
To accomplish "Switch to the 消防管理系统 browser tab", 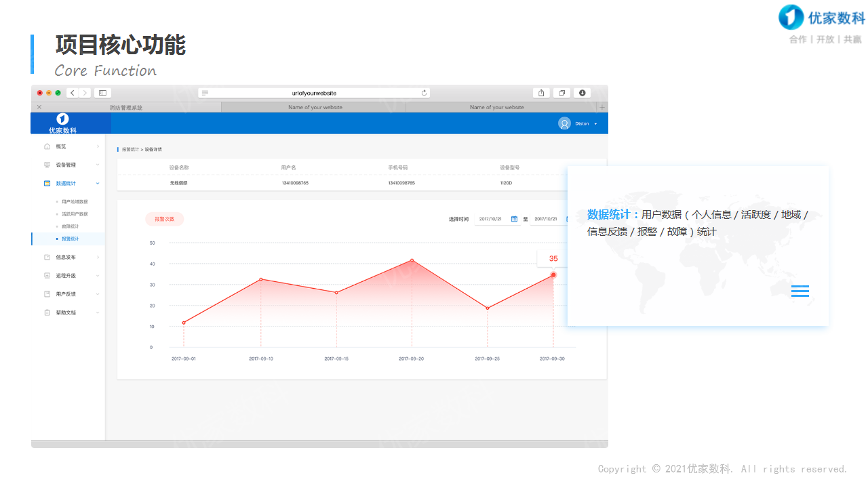I will click(x=126, y=107).
